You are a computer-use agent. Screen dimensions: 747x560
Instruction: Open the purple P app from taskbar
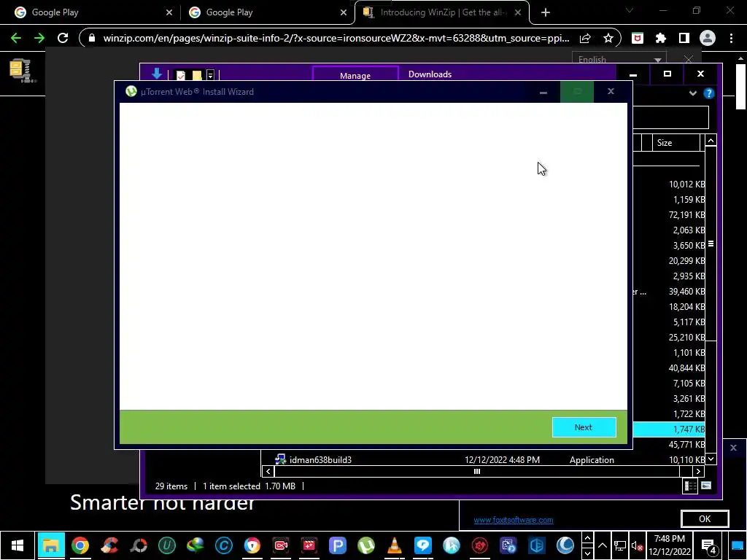338,545
